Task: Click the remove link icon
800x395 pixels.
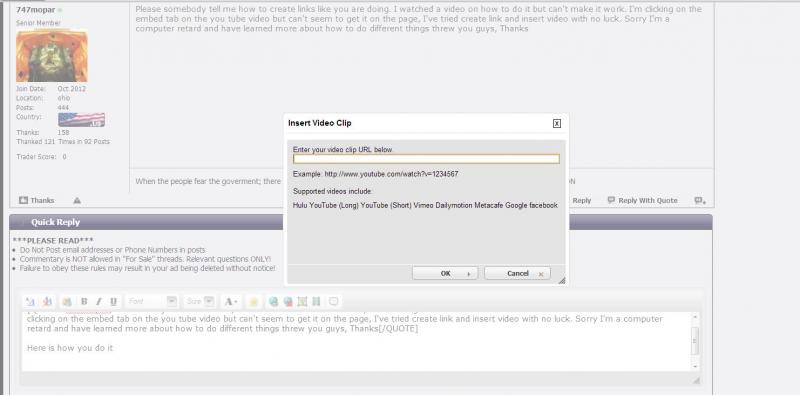Action: click(x=288, y=302)
